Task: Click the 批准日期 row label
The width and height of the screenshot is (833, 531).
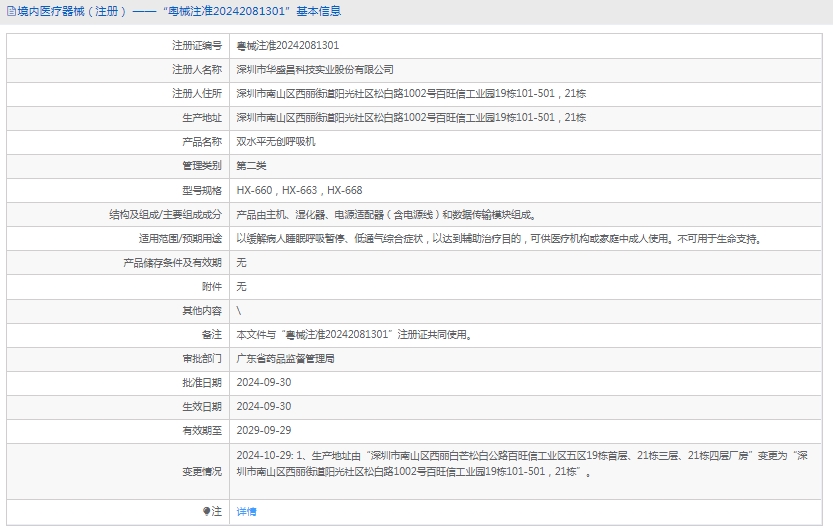Action: [202, 382]
